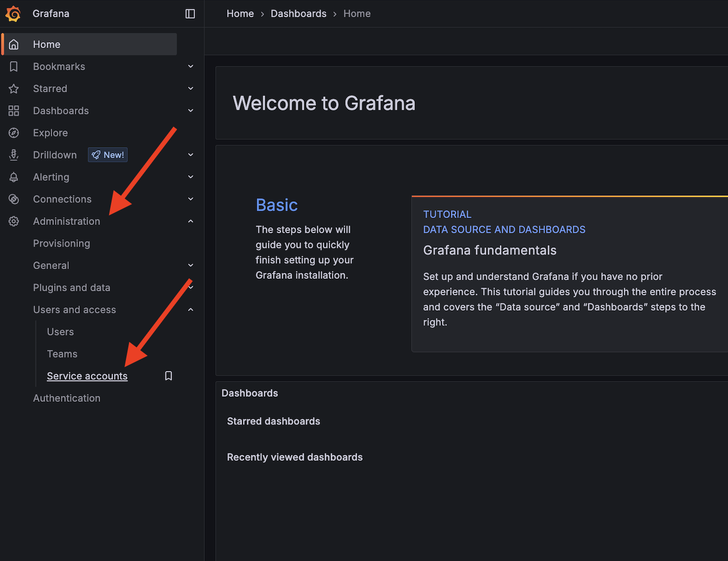728x561 pixels.
Task: Click the Explore compass icon
Action: pyautogui.click(x=14, y=133)
